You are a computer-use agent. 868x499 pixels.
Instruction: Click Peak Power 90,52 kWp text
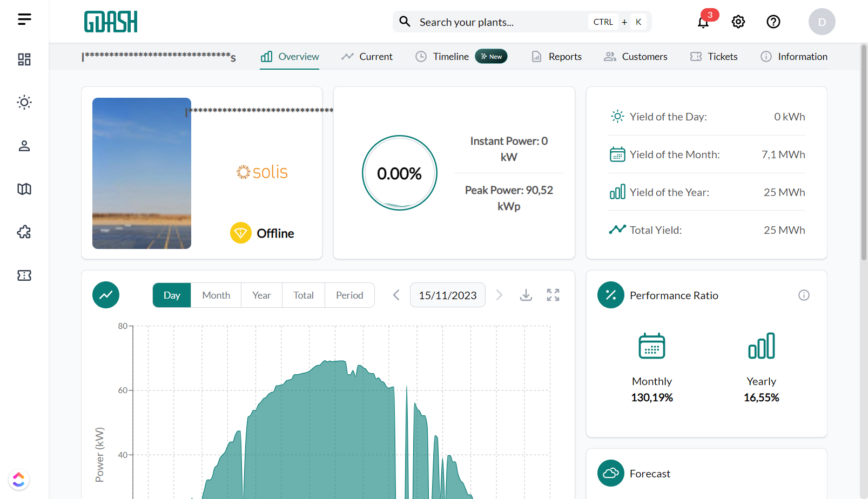[509, 198]
